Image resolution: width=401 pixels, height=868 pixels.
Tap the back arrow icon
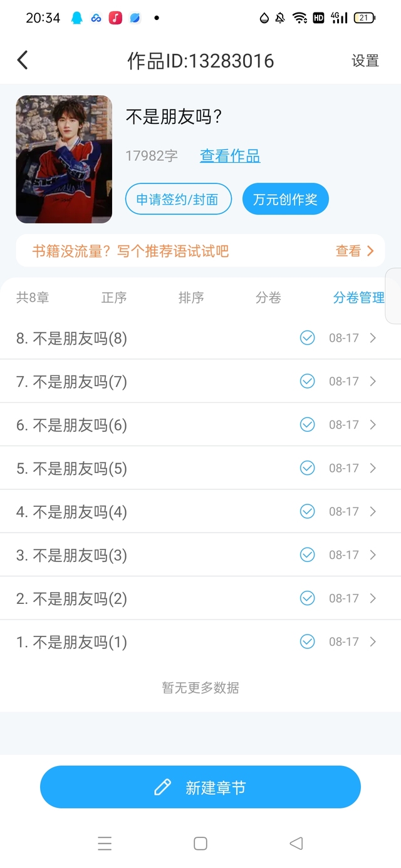point(23,60)
